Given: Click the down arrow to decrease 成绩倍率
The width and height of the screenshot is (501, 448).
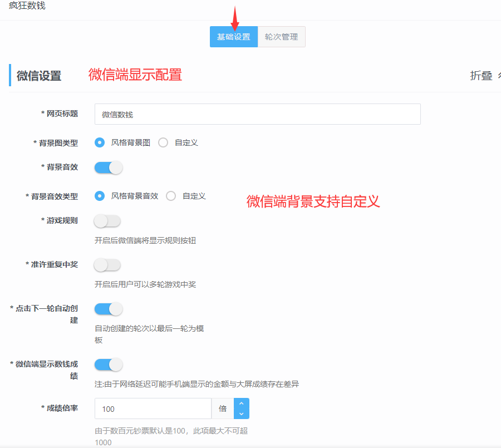Looking at the screenshot, I should click(x=241, y=412).
